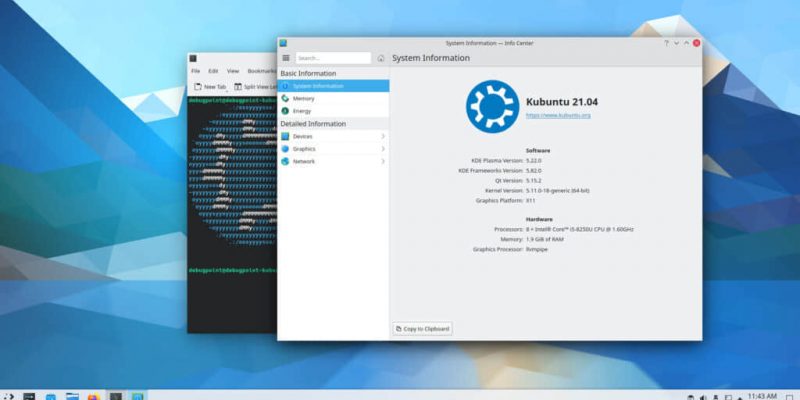
Task: Minimize the Info Center window
Action: pyautogui.click(x=677, y=43)
